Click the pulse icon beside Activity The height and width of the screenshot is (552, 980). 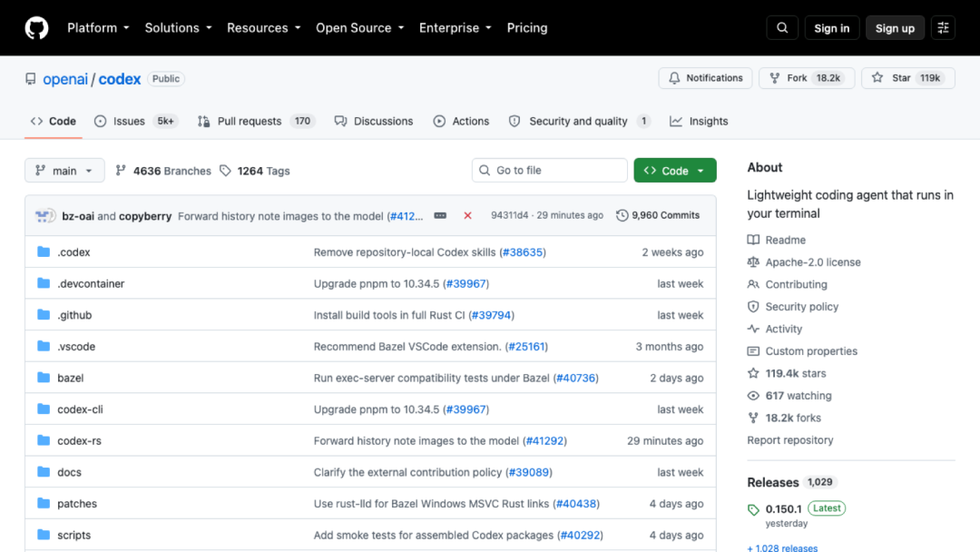point(753,329)
